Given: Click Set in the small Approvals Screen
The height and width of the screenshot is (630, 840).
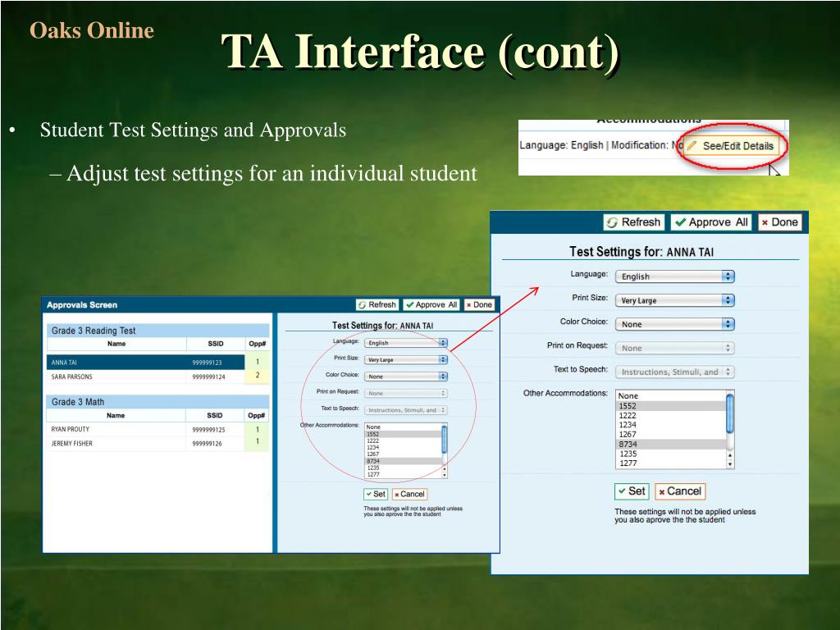Looking at the screenshot, I should pyautogui.click(x=376, y=494).
